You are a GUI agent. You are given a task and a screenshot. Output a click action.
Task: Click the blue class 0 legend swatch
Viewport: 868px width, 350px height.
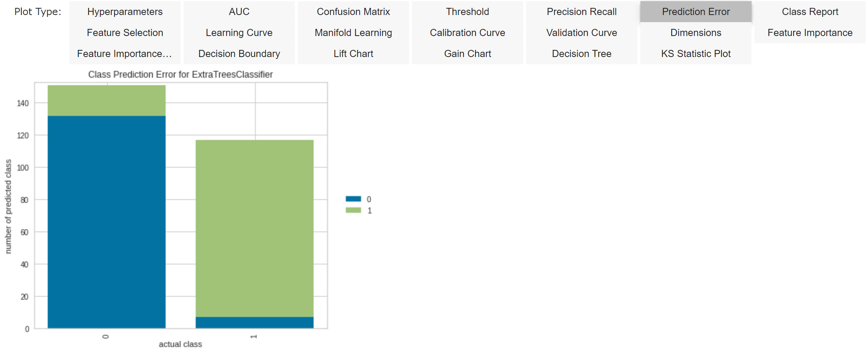353,199
